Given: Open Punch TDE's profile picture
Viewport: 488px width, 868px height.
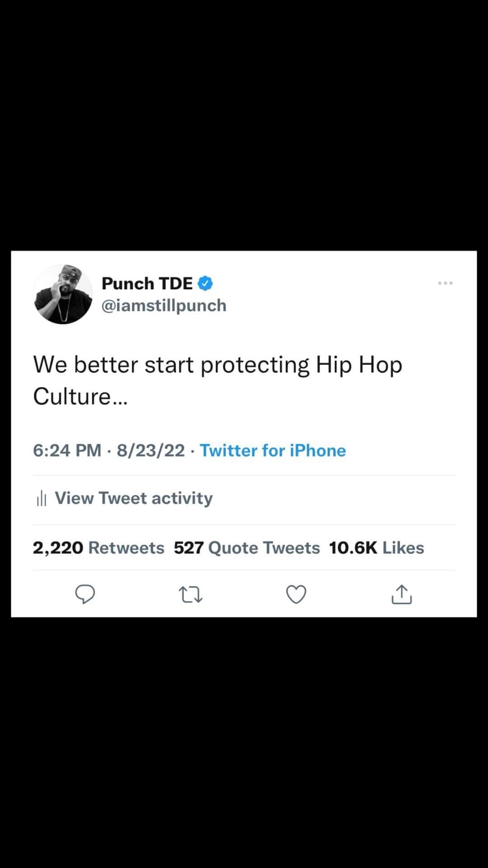Looking at the screenshot, I should tap(63, 294).
